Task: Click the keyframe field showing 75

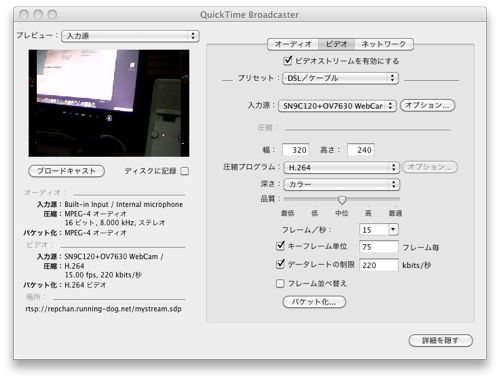Action: [x=379, y=247]
